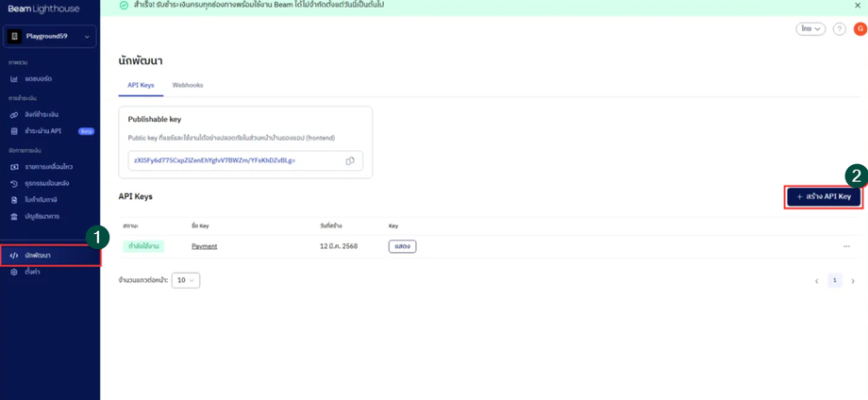Click the แสดง button to reveal key
The height and width of the screenshot is (400, 868).
403,246
